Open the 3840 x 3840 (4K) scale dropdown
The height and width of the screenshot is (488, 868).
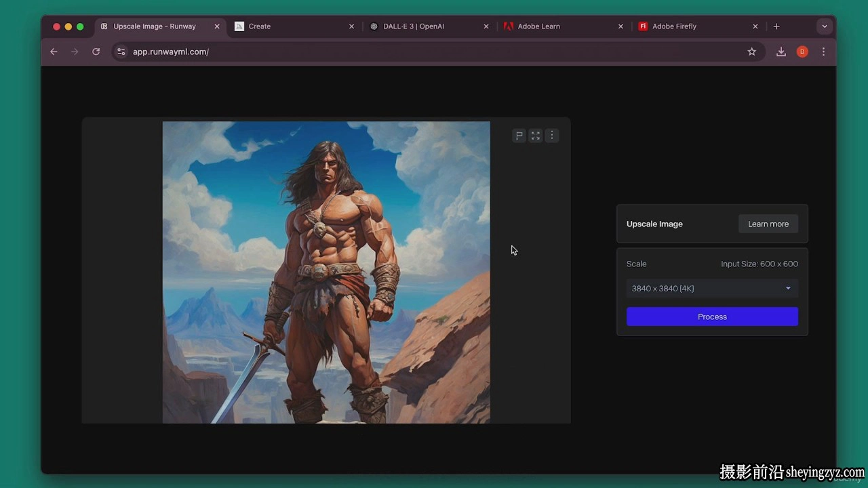point(712,288)
